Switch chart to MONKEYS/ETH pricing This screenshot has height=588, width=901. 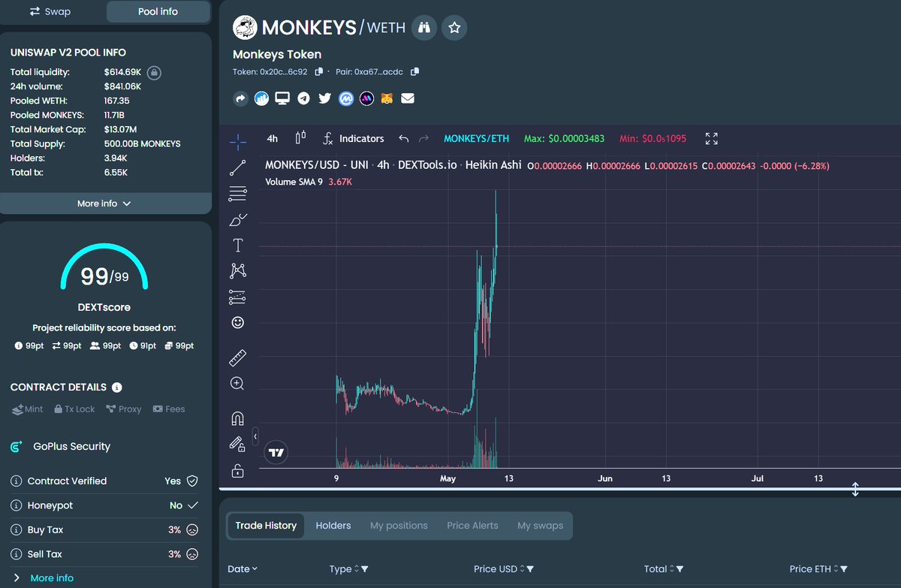(476, 138)
